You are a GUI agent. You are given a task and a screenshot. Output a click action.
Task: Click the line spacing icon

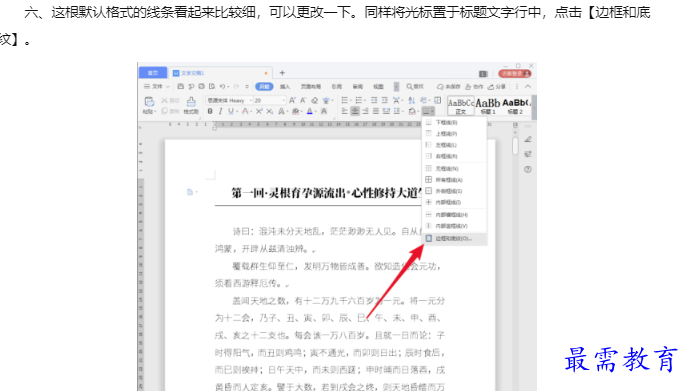398,112
